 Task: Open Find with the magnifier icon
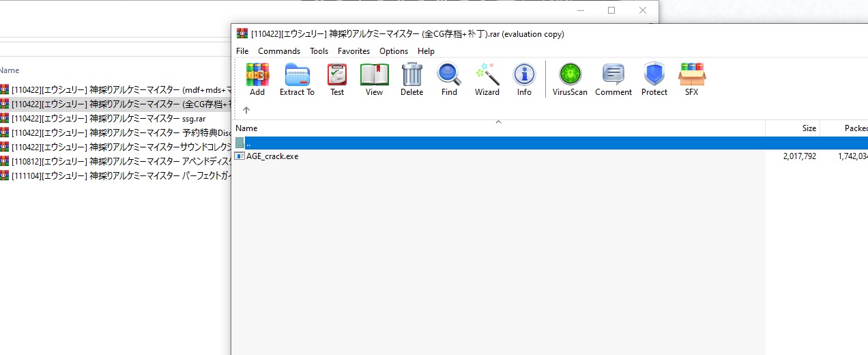coord(449,79)
